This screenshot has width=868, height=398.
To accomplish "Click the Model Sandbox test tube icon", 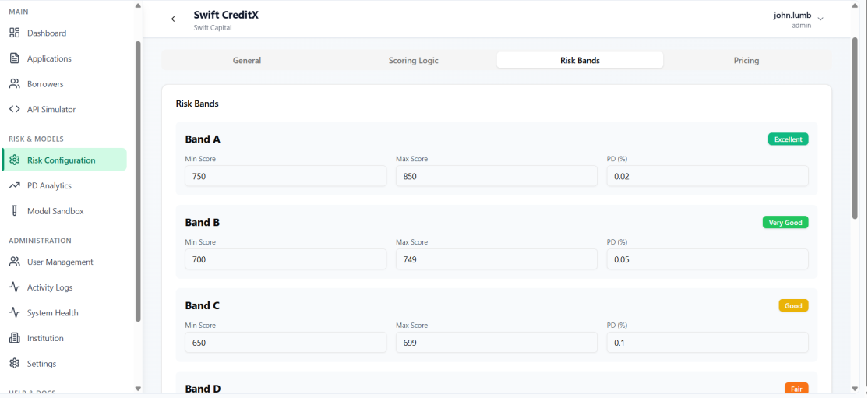I will click(x=14, y=211).
